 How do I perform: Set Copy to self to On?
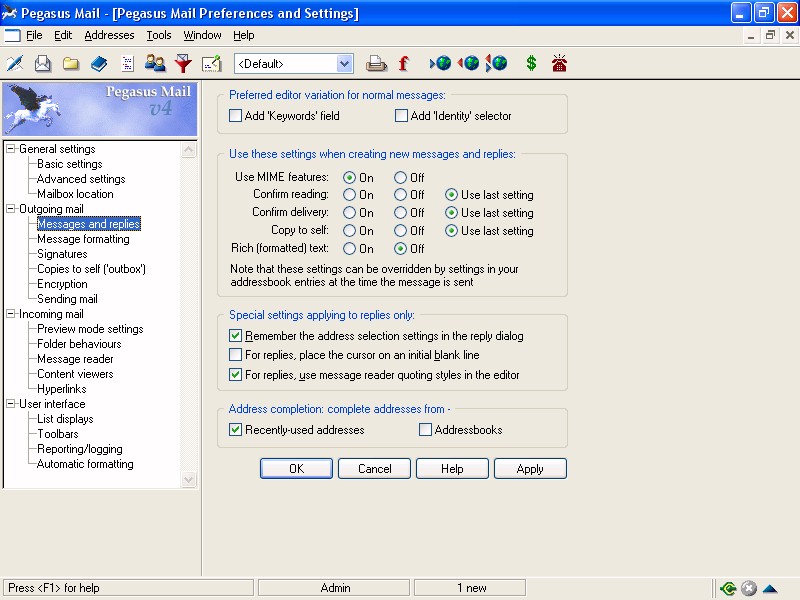click(349, 231)
